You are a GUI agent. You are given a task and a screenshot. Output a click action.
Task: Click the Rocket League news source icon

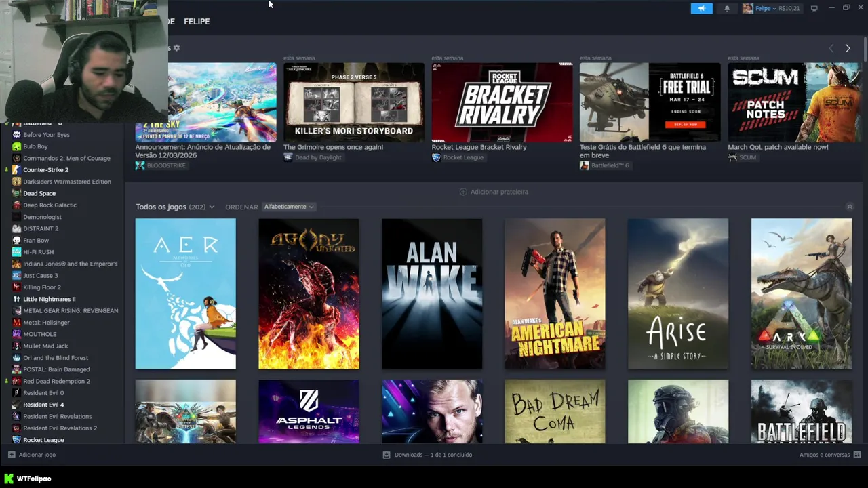(x=436, y=157)
